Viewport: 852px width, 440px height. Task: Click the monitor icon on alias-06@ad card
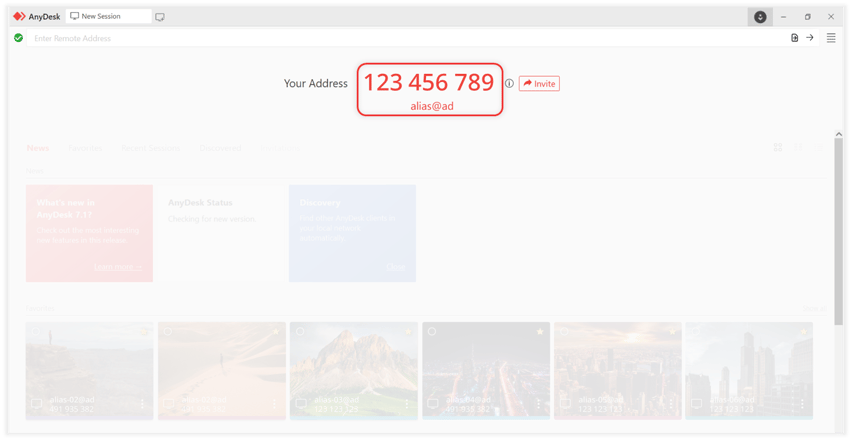697,404
